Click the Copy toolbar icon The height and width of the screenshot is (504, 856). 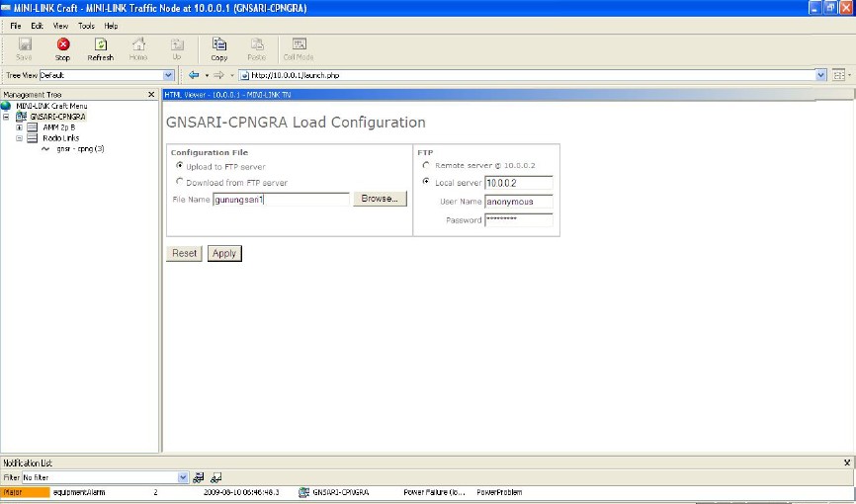coord(219,44)
